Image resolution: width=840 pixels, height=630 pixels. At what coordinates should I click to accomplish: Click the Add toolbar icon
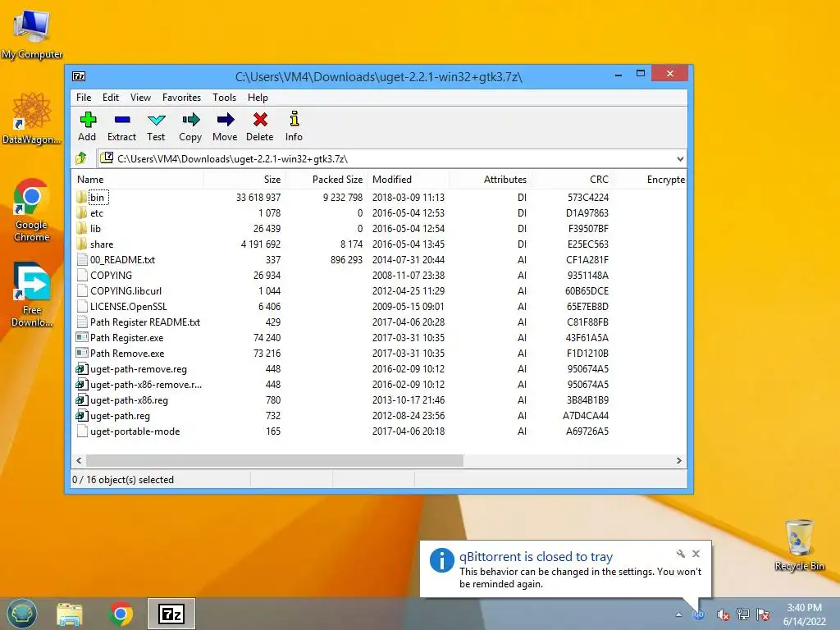[87, 120]
